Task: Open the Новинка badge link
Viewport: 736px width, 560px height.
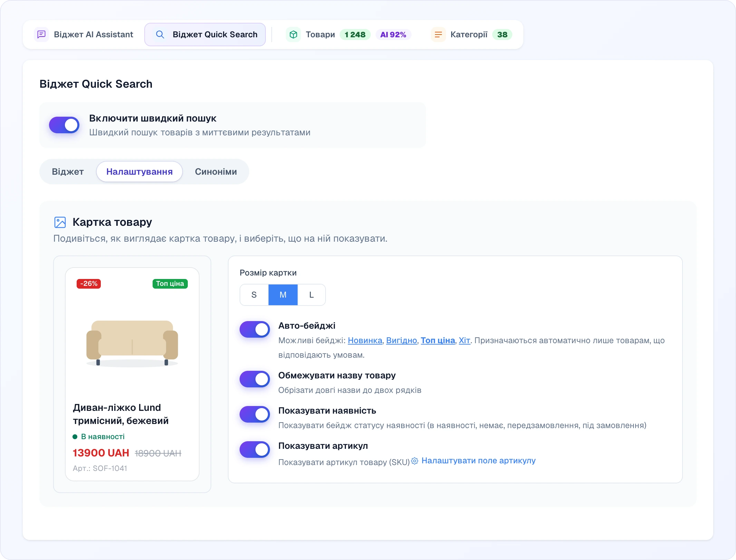Action: (x=365, y=340)
